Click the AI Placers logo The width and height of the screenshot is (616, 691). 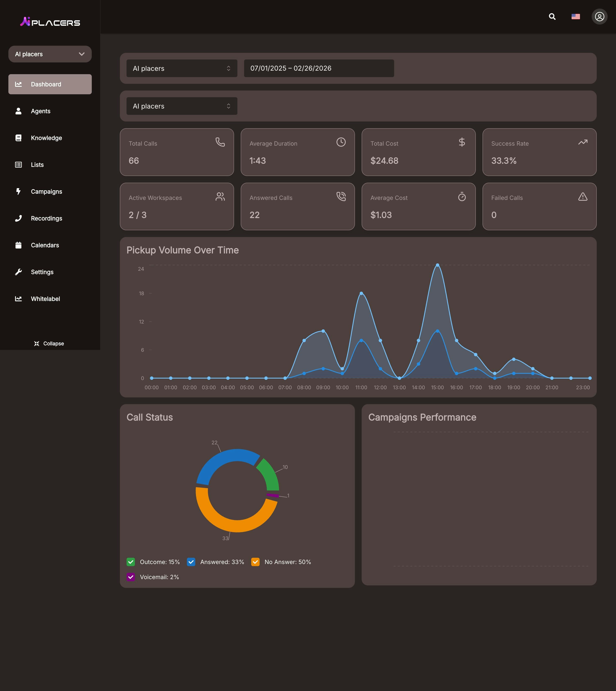[50, 22]
